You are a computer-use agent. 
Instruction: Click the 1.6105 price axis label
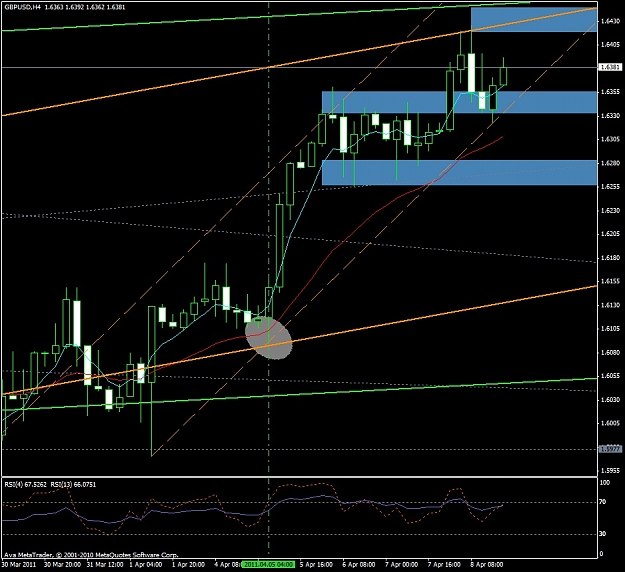coord(610,329)
